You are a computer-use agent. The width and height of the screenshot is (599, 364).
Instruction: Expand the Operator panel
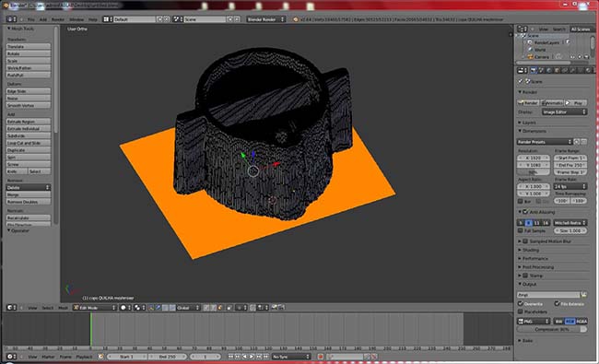18,230
